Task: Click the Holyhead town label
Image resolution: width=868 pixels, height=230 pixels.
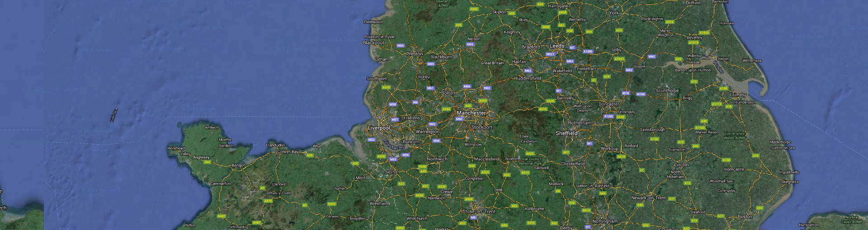Action: point(176,149)
